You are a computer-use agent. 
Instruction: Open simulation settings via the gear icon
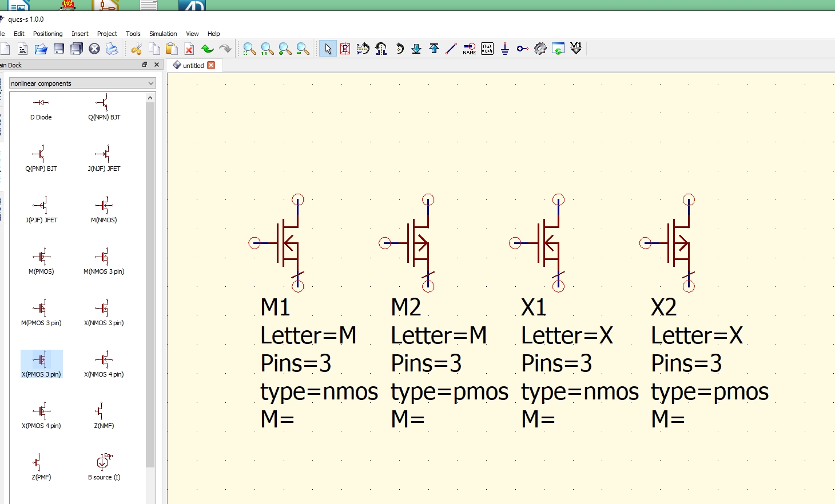(x=539, y=49)
